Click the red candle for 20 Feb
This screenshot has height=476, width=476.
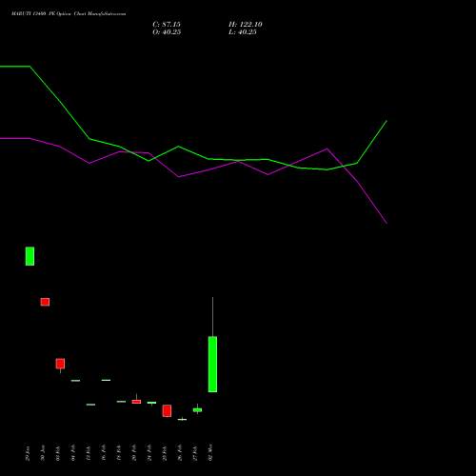coord(136,402)
